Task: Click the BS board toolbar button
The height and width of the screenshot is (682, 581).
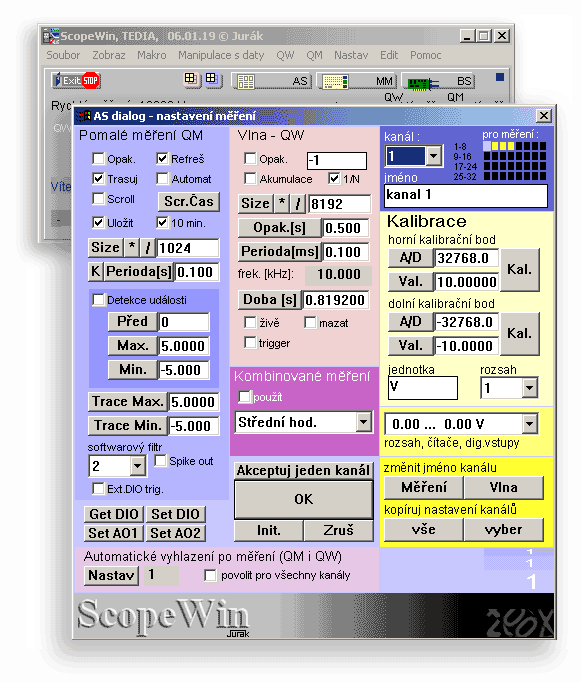Action: 438,81
